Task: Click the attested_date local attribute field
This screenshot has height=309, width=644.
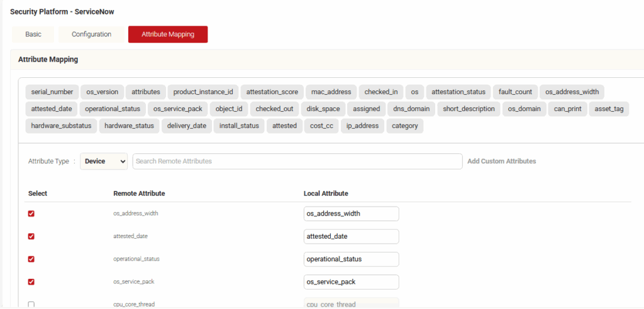Action: 351,237
